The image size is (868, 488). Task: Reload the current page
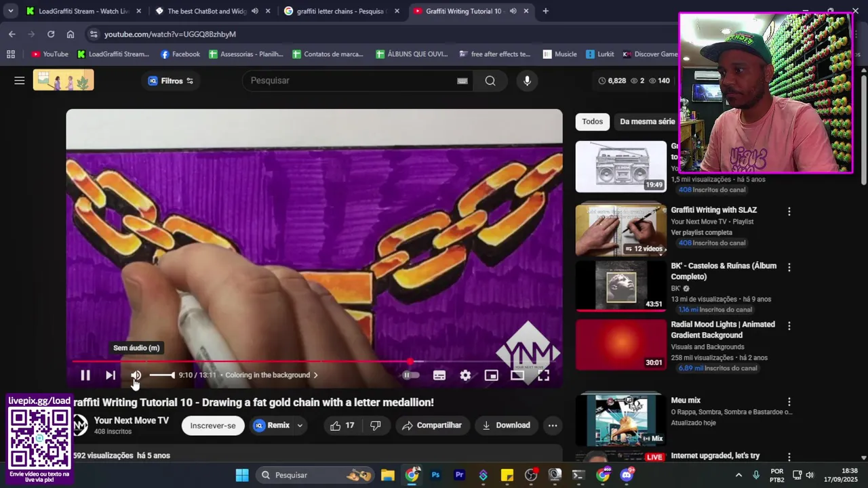pos(51,34)
